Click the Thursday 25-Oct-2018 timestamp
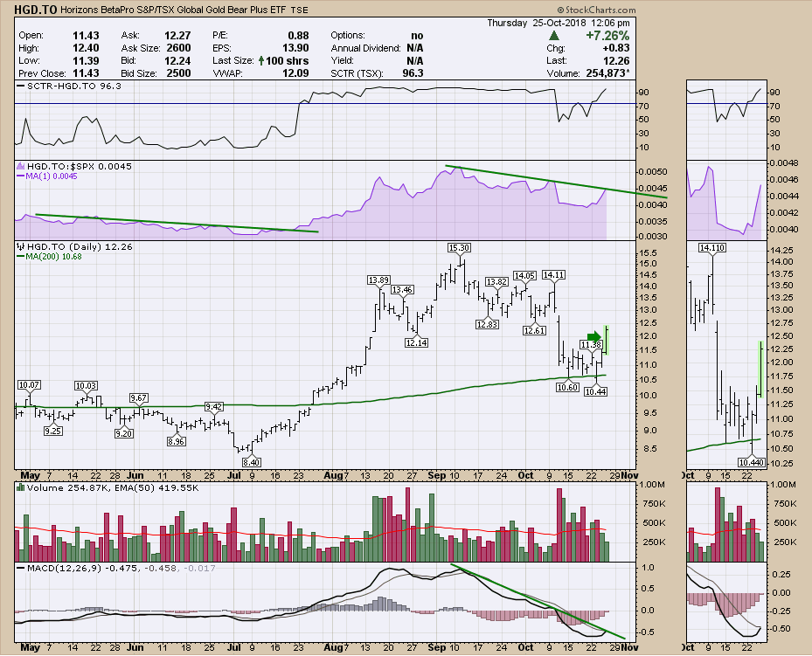 pyautogui.click(x=559, y=23)
